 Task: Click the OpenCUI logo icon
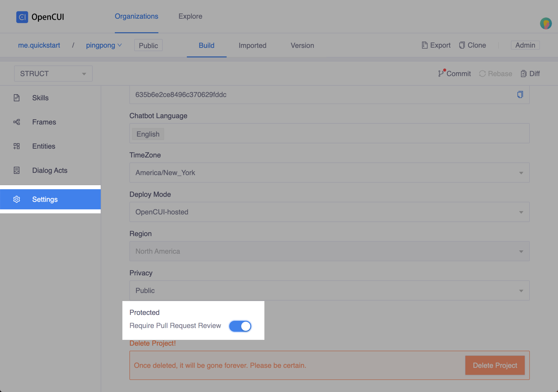(x=22, y=17)
